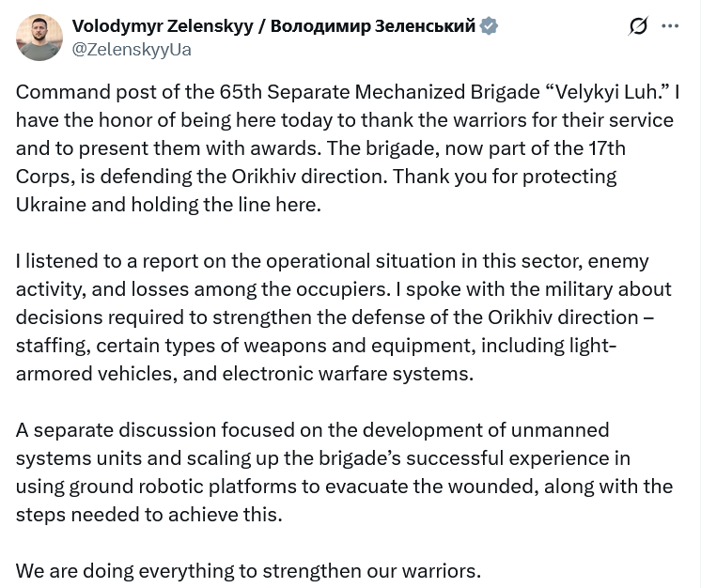Screen dimensions: 701x588
Task: Click the Grok slashed-circle icon
Action: 638,26
